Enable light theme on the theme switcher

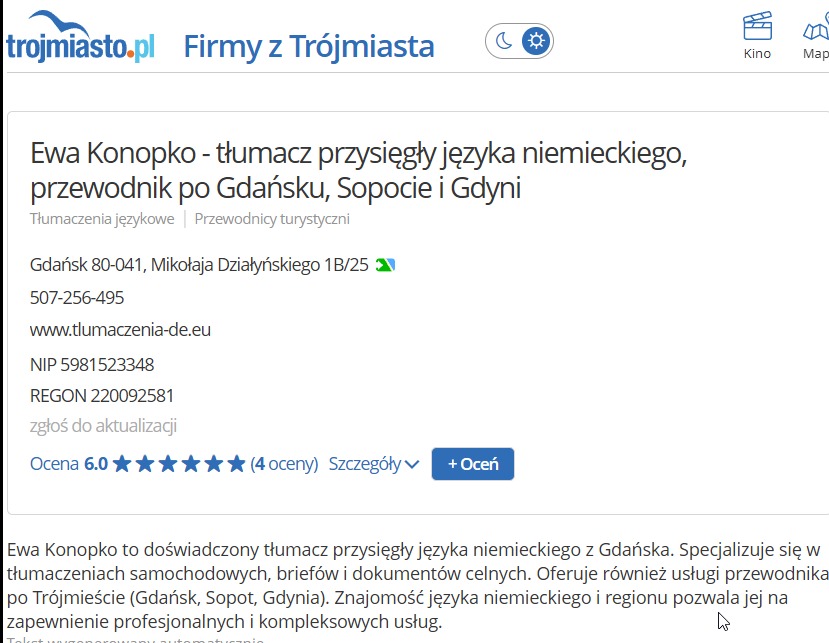tap(535, 40)
